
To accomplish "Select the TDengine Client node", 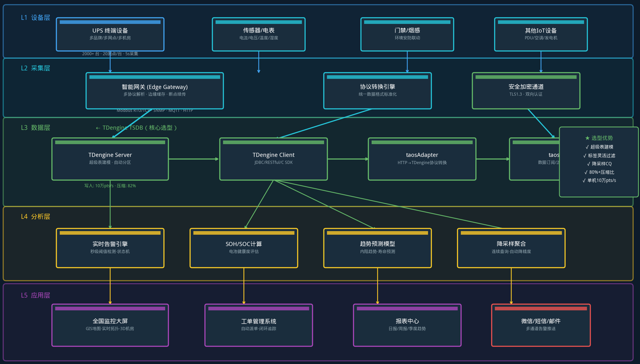I will coord(273,159).
